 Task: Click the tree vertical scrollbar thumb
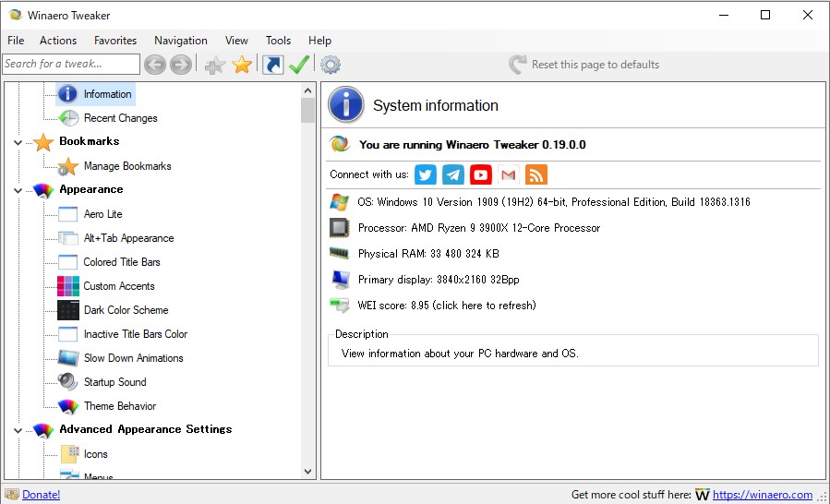click(x=308, y=111)
